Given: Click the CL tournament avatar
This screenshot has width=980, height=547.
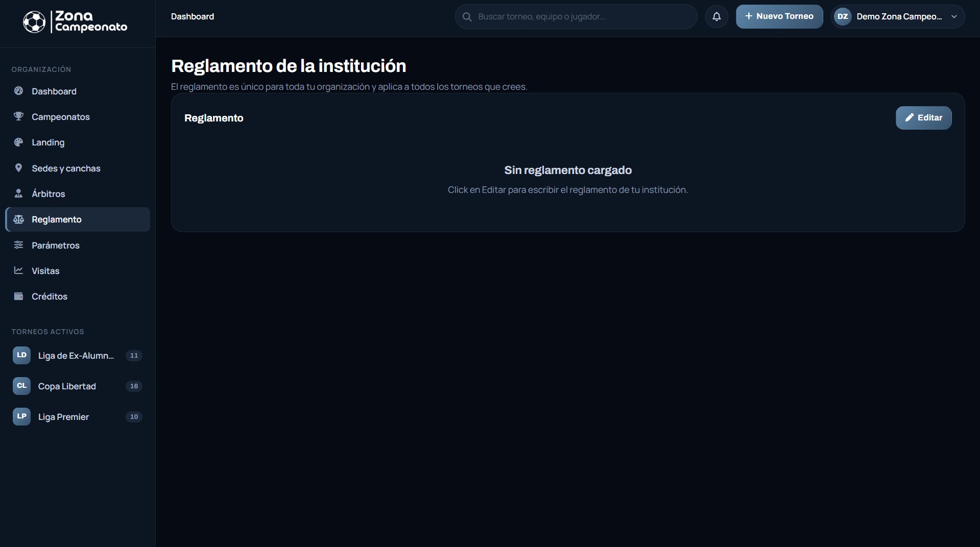Looking at the screenshot, I should (x=21, y=386).
